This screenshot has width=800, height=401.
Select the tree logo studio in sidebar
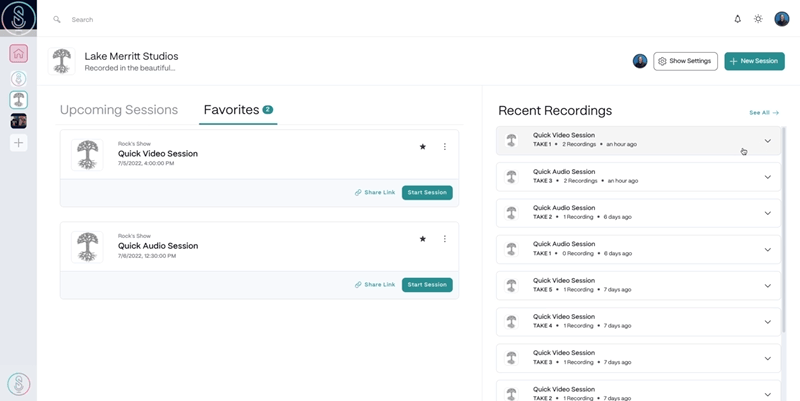point(18,99)
